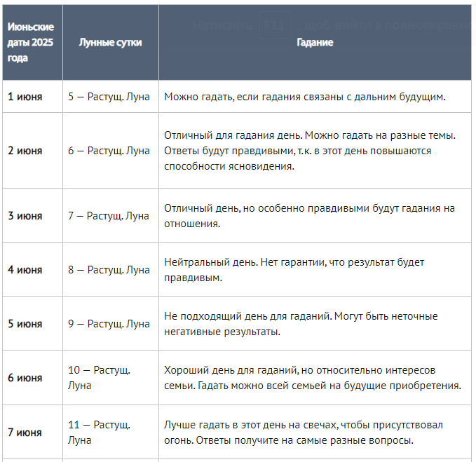Screen dimensions: 476x462
Task: Click the description about гадать на свечах
Action: click(303, 433)
